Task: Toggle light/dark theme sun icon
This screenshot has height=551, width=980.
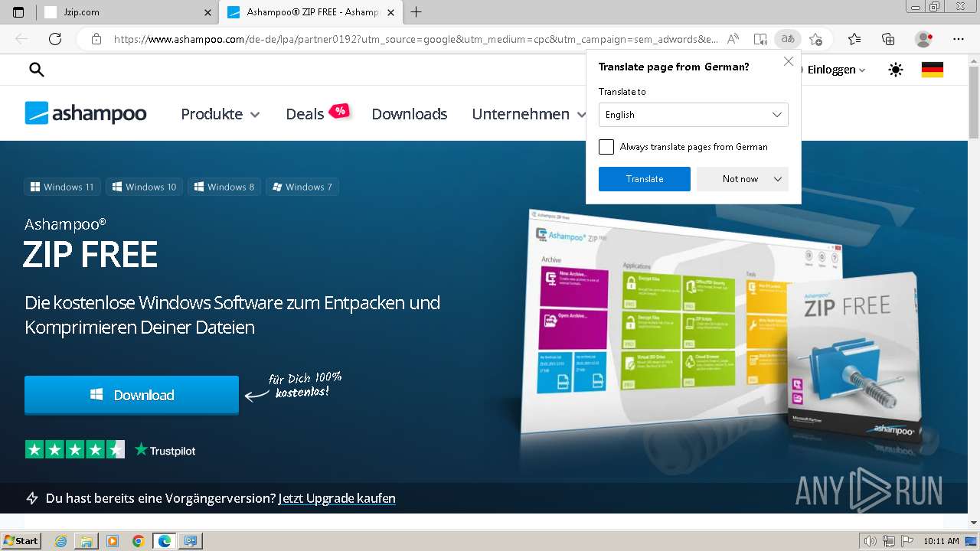Action: point(896,70)
